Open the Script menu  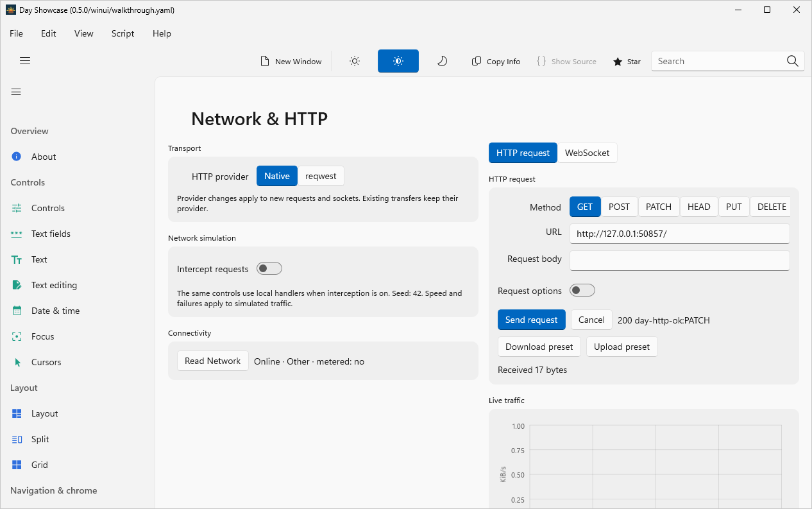click(x=123, y=33)
